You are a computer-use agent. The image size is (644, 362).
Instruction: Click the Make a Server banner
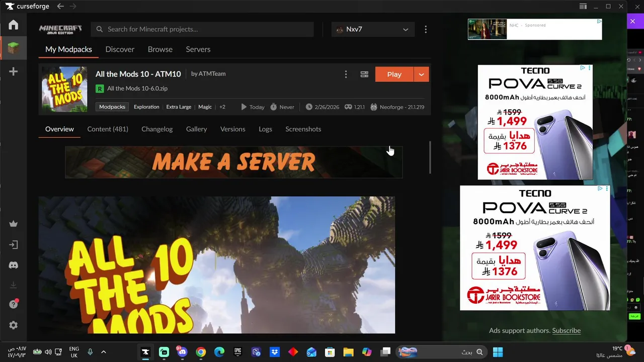click(x=233, y=162)
